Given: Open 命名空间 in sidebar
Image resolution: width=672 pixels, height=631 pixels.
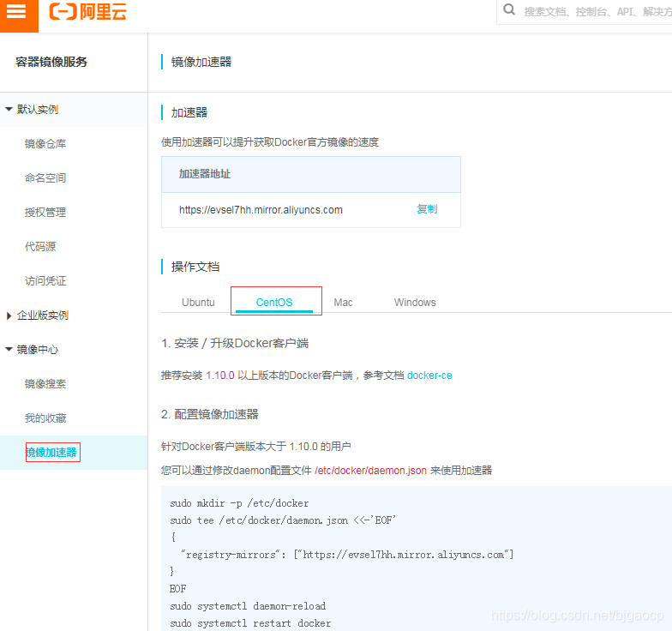Looking at the screenshot, I should (45, 178).
